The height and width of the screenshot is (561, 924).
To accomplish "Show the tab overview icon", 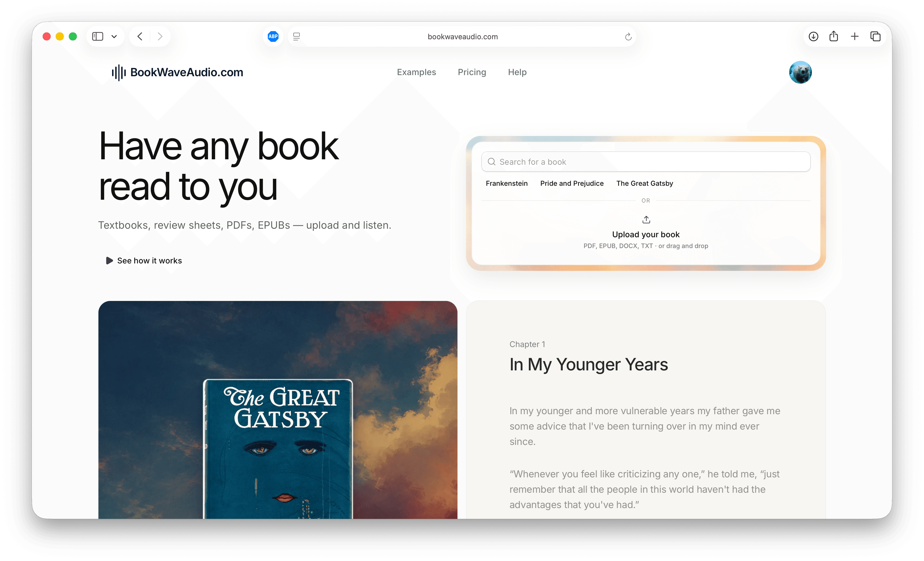I will [875, 36].
